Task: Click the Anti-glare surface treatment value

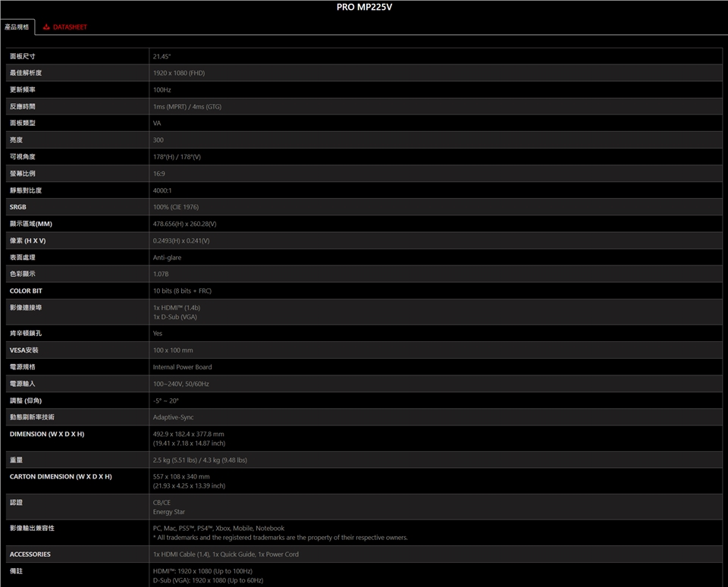Action: (x=167, y=258)
